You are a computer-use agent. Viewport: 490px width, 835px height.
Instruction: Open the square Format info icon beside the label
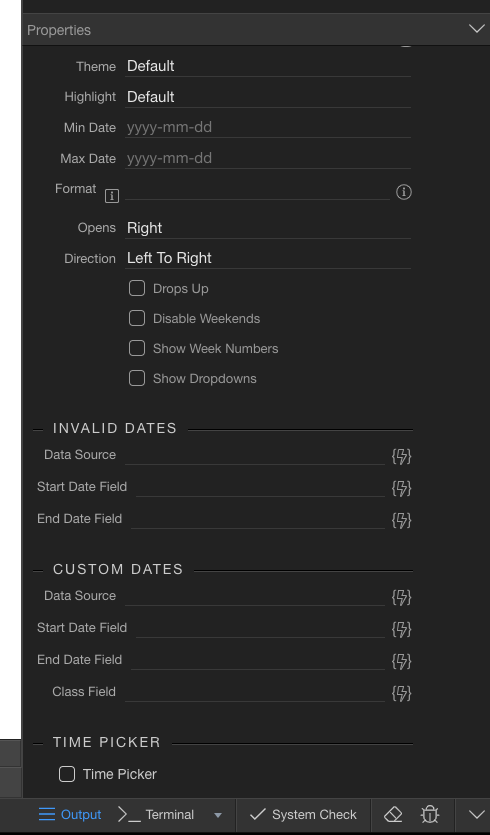tap(112, 196)
